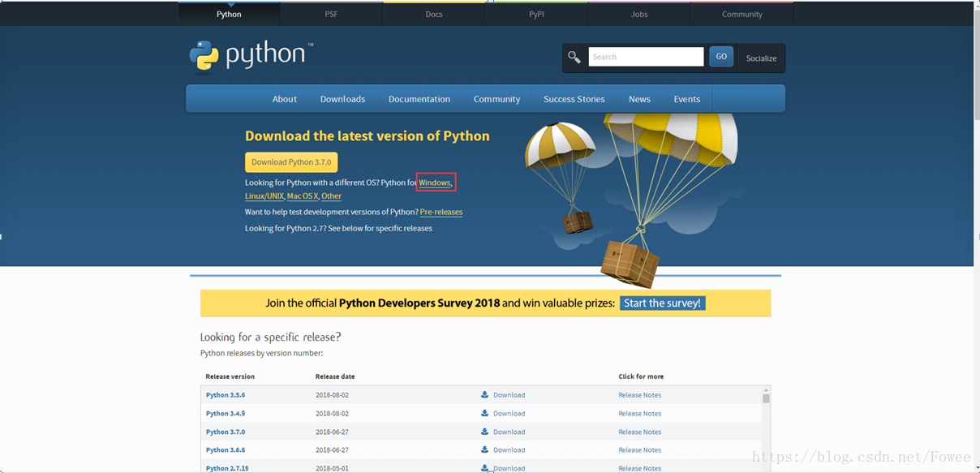Screen dimensions: 980x473
Task: Click the 2018-08-02 date for Python 3.5.6
Action: (332, 395)
